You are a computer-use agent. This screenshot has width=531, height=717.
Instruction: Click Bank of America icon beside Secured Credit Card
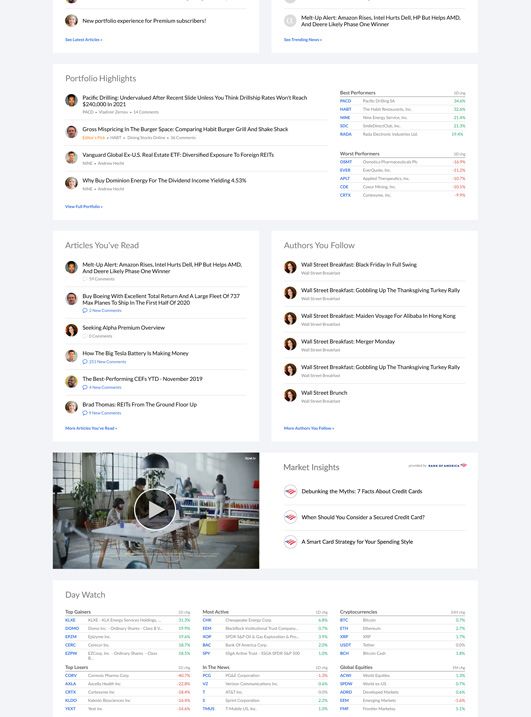pyautogui.click(x=290, y=517)
